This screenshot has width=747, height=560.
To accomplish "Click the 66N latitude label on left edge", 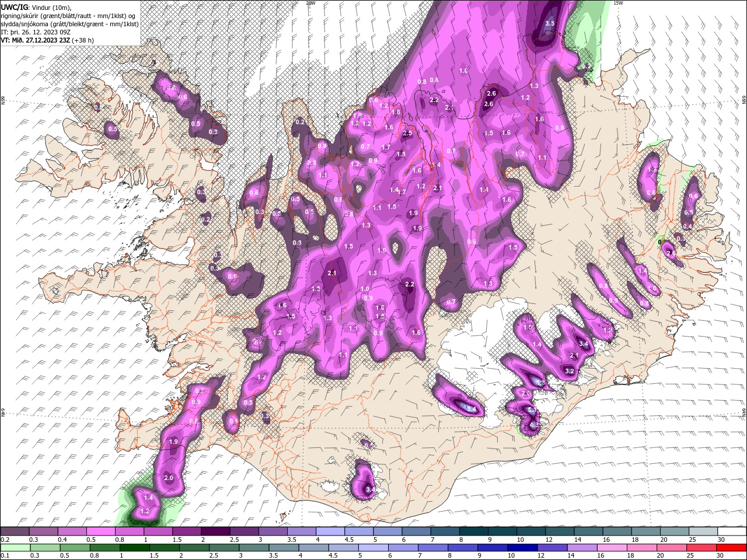I will pos(3,101).
